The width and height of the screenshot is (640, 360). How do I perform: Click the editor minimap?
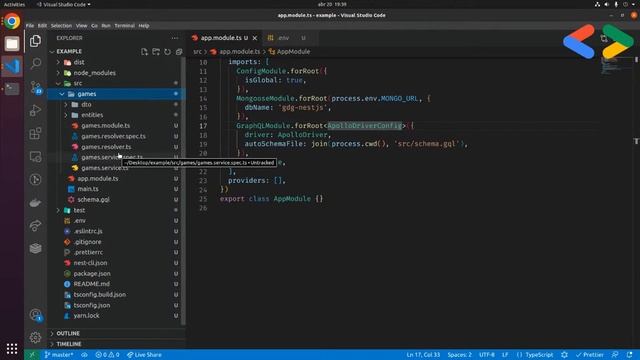pyautogui.click(x=616, y=67)
